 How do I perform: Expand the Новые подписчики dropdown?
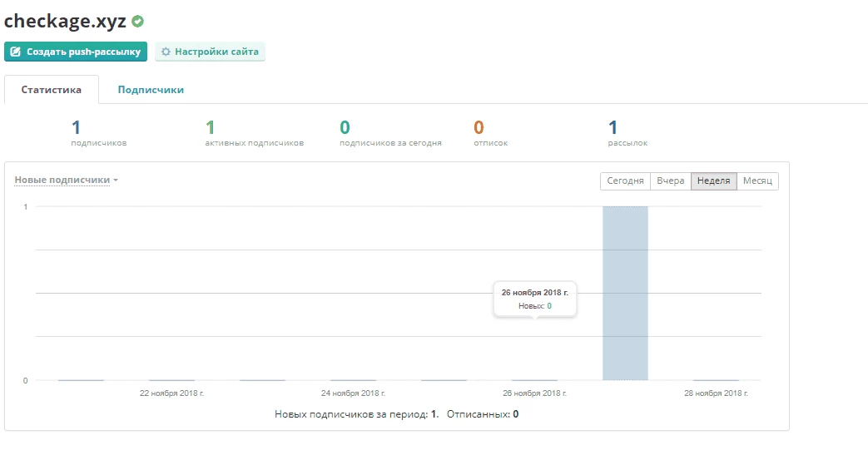[66, 180]
